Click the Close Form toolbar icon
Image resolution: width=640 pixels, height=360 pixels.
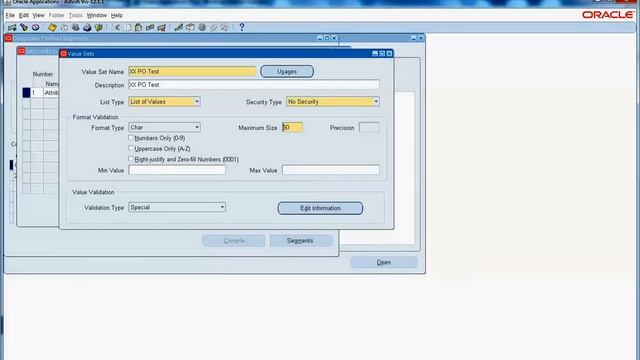[x=98, y=27]
